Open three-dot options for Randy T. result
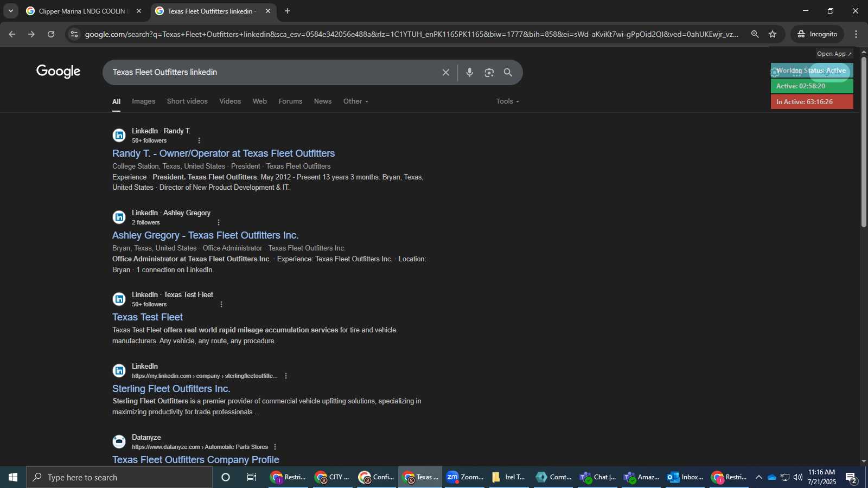Image resolution: width=868 pixels, height=488 pixels. (199, 140)
